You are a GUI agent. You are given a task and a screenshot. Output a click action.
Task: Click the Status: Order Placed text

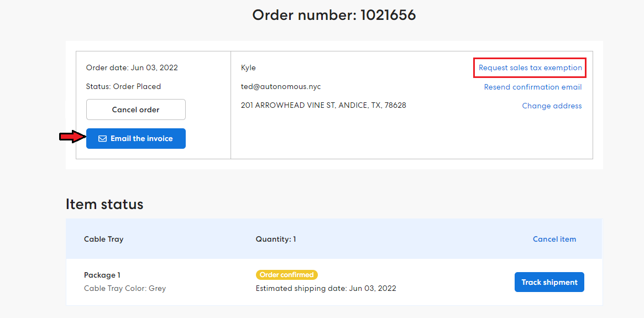(x=123, y=87)
